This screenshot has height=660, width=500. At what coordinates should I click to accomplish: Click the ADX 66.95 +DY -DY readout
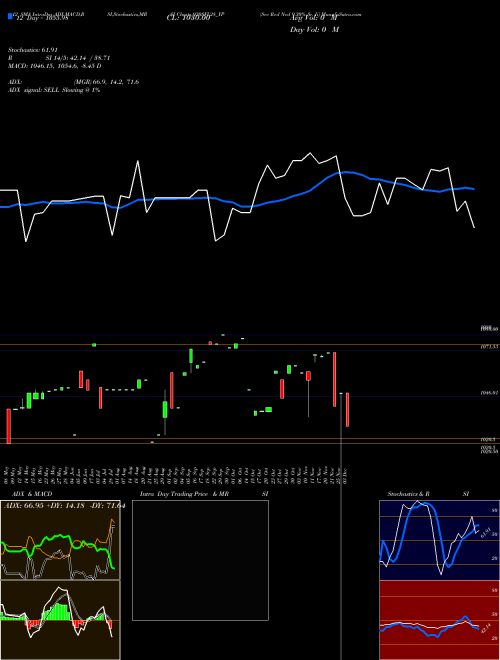(x=64, y=506)
